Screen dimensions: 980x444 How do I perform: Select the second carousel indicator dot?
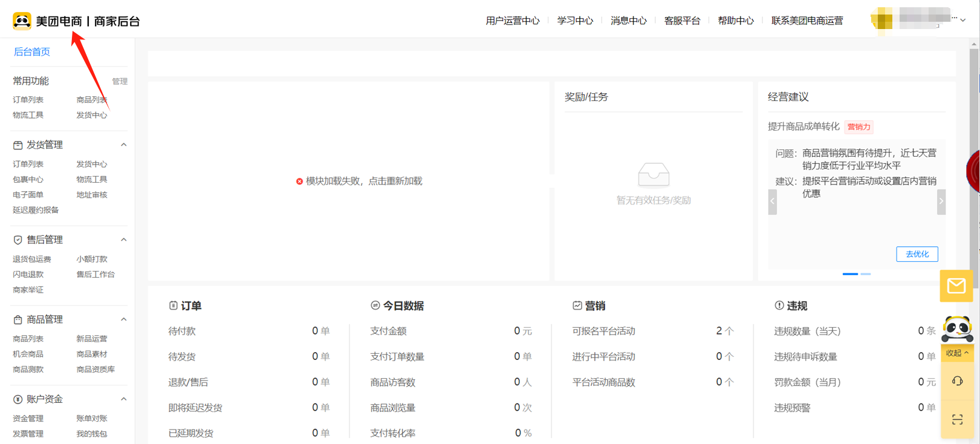[x=866, y=274]
